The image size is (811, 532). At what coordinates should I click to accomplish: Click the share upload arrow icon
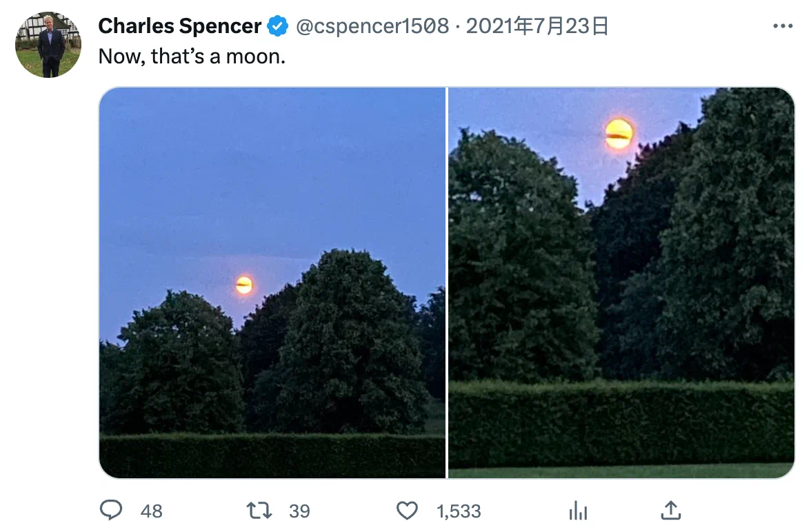[671, 510]
